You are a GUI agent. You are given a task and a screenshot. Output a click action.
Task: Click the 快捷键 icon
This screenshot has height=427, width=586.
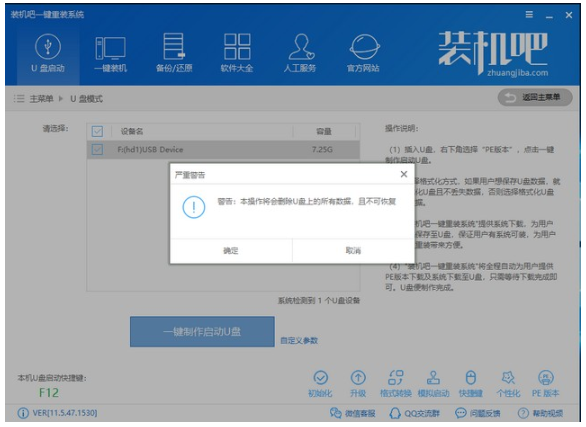click(471, 384)
